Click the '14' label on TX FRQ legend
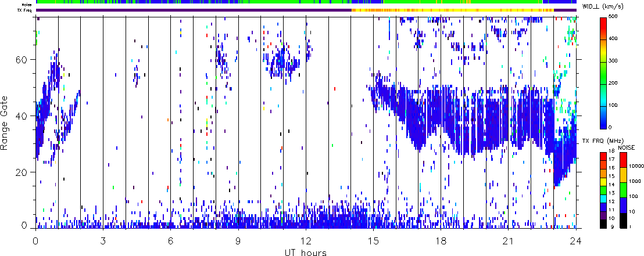Screen dimensions: 644x256 tap(611, 184)
